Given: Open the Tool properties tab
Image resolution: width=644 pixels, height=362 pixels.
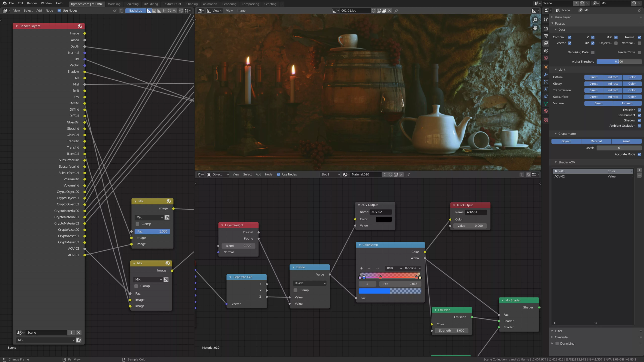Looking at the screenshot, I should tap(546, 19).
